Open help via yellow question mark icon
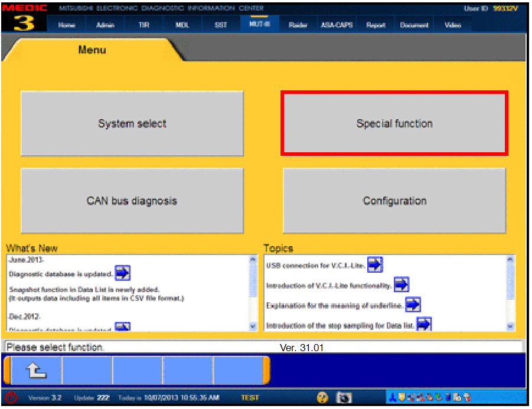 click(322, 398)
